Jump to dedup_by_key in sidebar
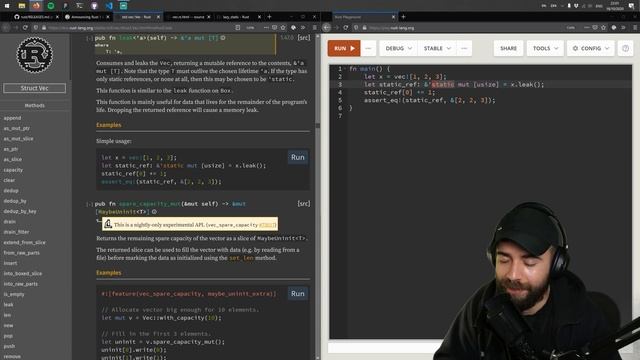640x360 pixels. (20, 211)
